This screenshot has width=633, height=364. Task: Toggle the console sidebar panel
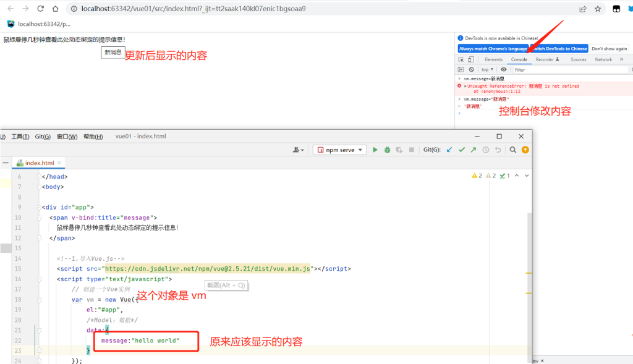pos(461,70)
